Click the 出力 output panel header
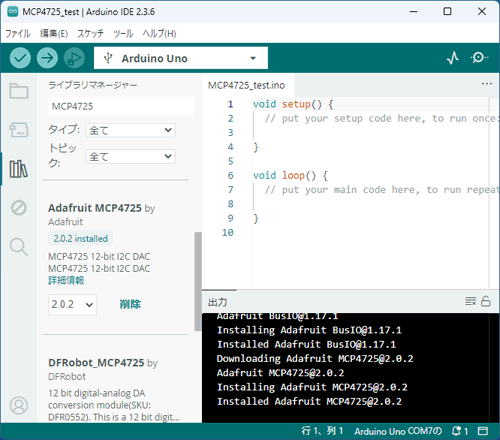Screen dimensions: 500x440 click(x=217, y=302)
